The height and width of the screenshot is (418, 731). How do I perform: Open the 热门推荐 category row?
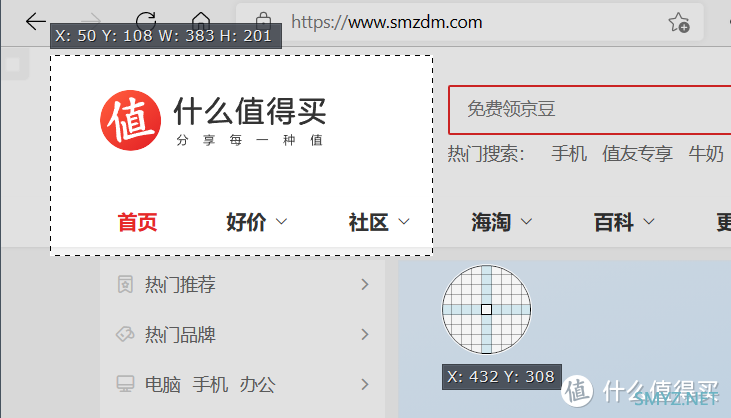coord(242,284)
